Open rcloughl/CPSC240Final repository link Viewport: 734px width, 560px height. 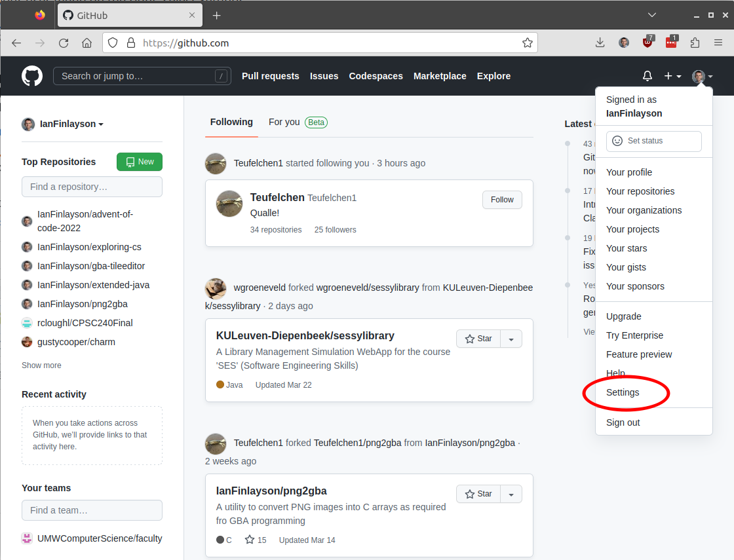coord(85,324)
